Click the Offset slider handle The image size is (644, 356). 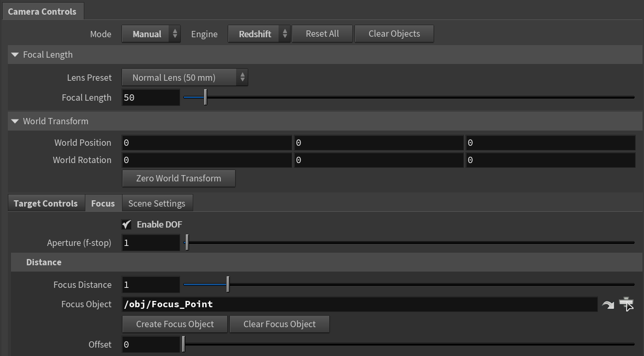pyautogui.click(x=183, y=344)
